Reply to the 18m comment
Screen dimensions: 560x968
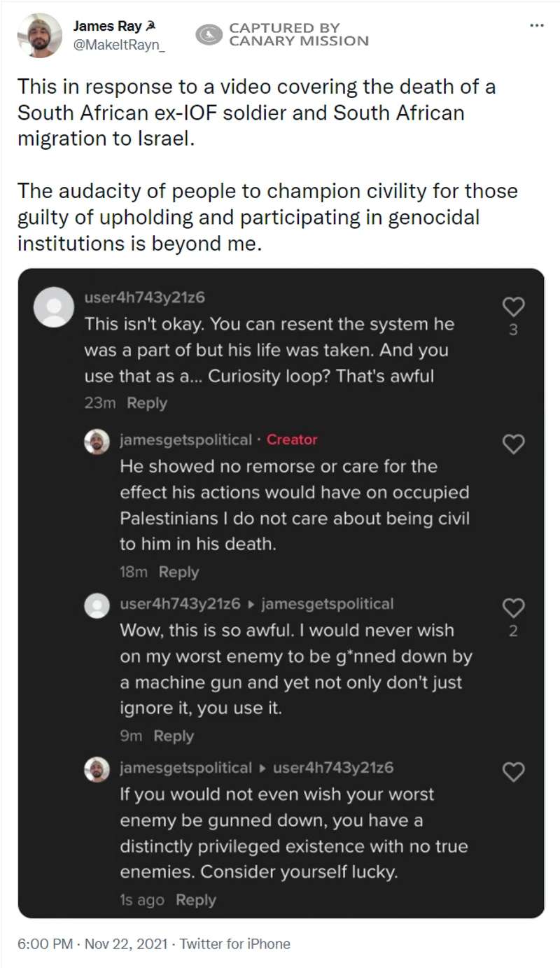tap(178, 572)
